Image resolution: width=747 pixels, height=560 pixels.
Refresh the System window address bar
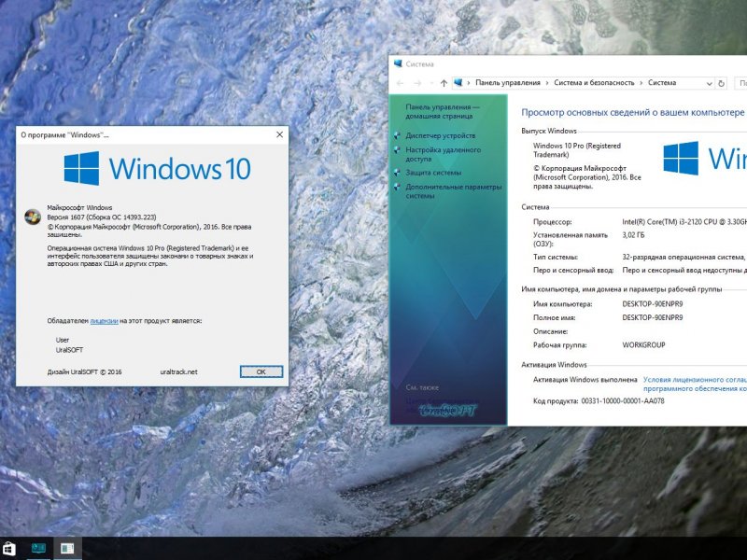click(x=721, y=83)
